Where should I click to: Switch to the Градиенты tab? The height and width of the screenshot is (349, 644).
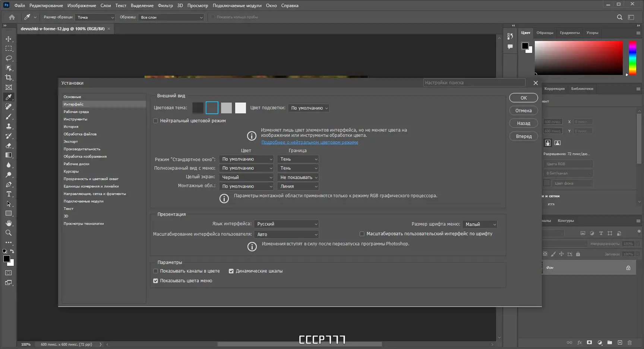569,33
